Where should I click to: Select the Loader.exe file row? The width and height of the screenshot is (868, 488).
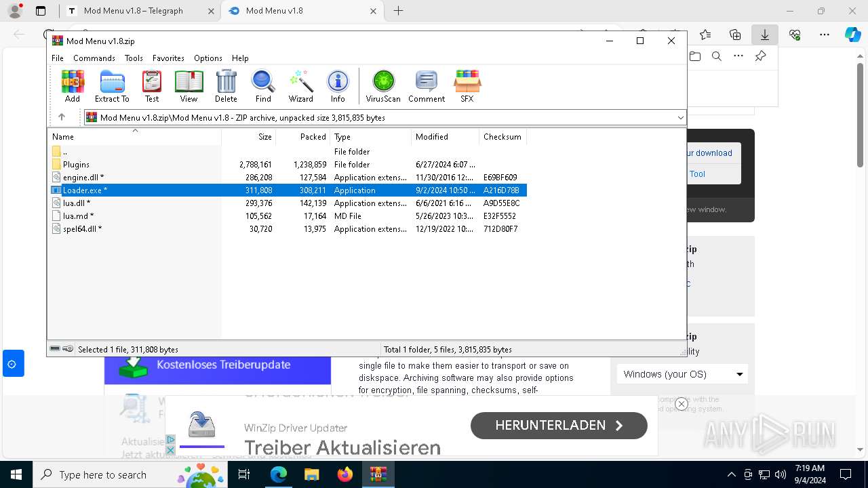click(x=288, y=190)
